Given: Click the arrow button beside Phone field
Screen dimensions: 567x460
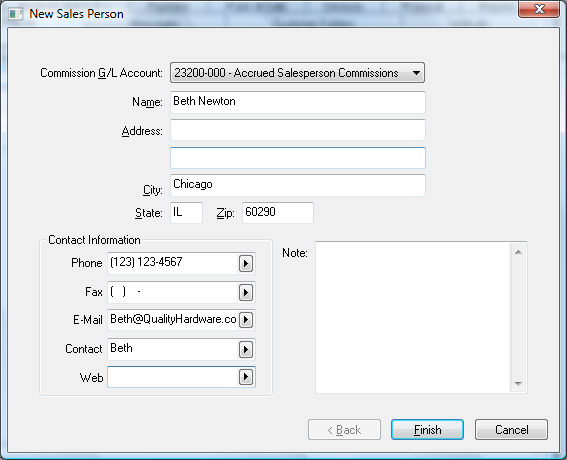Looking at the screenshot, I should point(246,263).
